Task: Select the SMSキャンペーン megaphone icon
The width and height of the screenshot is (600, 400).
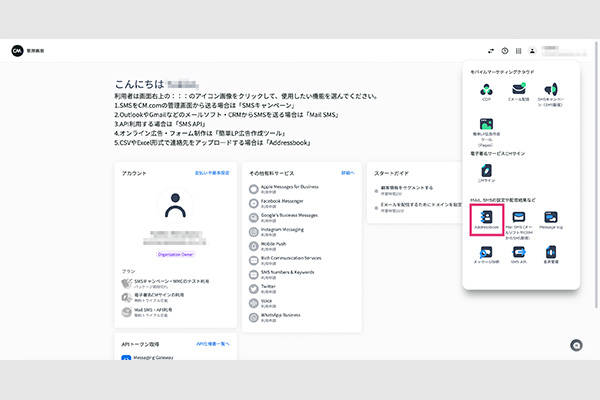Action: (551, 91)
